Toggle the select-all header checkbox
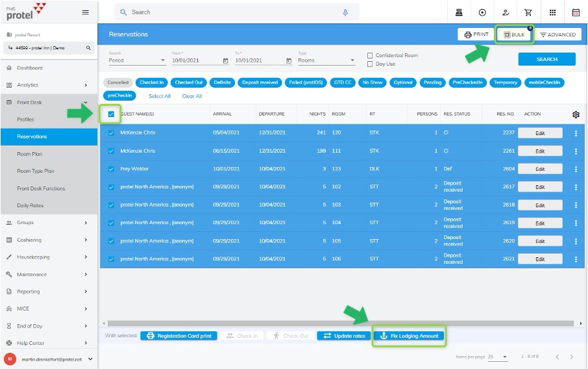The image size is (588, 369). click(x=111, y=114)
